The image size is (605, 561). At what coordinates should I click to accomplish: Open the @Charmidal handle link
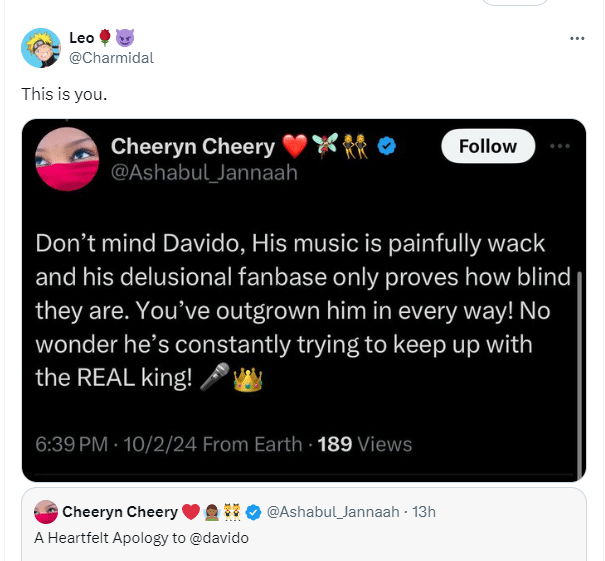(x=111, y=57)
